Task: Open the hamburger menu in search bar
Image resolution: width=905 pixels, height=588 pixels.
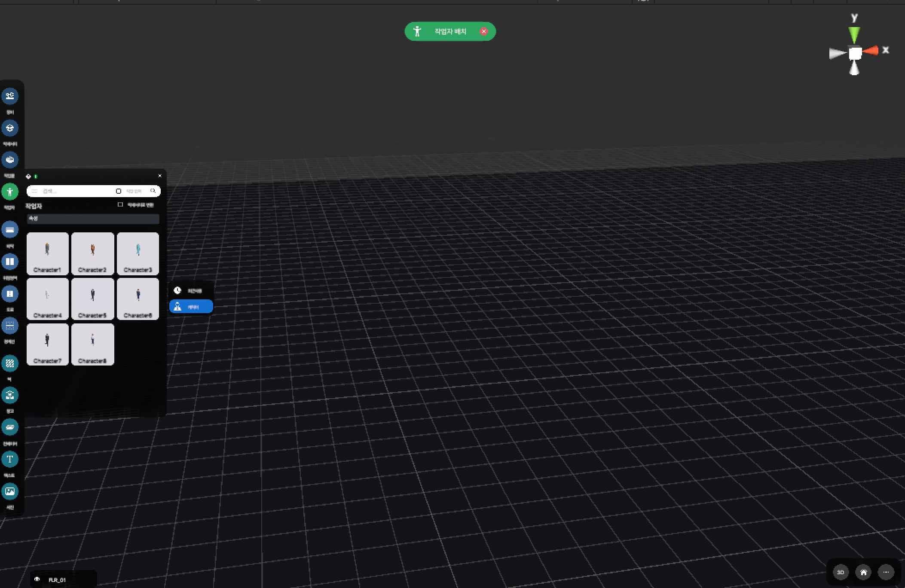Action: pos(34,191)
